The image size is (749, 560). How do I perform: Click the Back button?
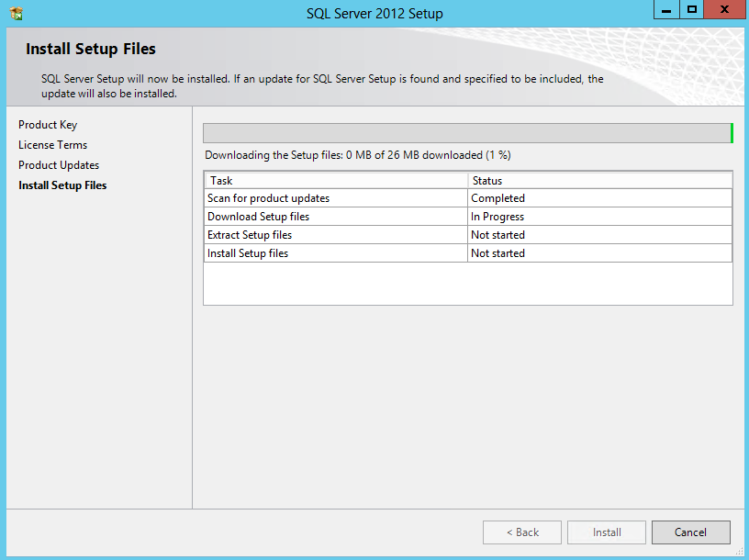[522, 532]
